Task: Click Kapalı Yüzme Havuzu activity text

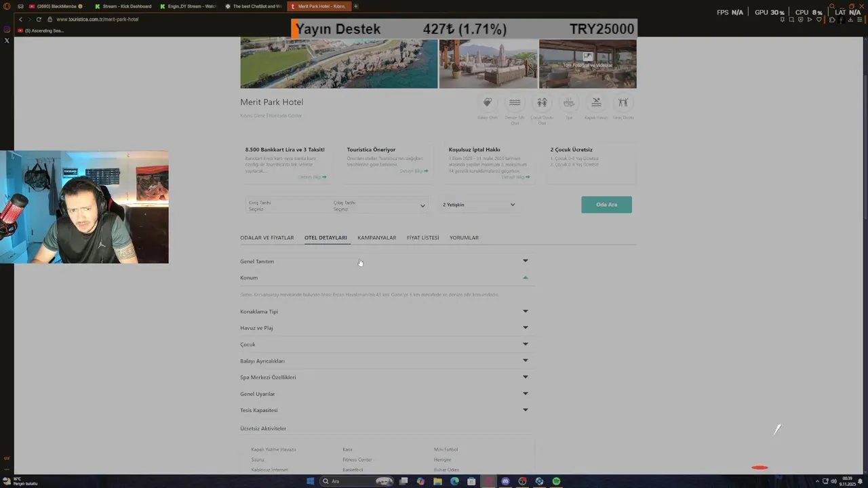Action: (273, 449)
